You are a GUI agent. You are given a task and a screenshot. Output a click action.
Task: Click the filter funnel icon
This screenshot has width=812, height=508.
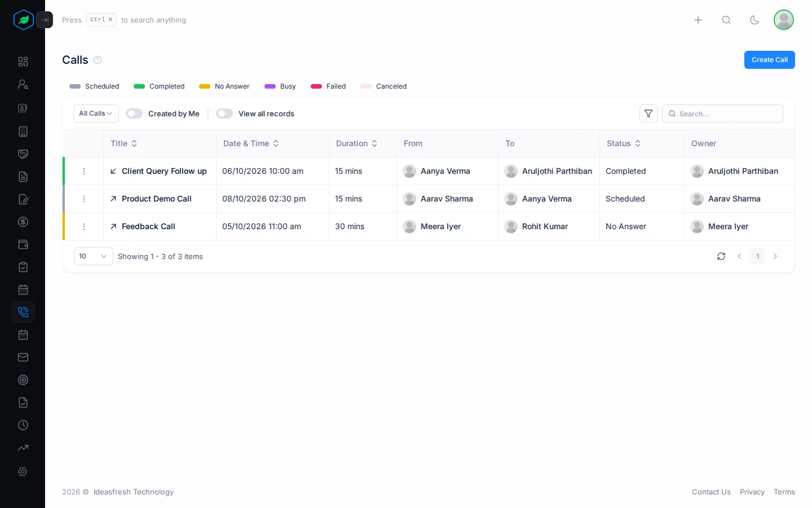pyautogui.click(x=648, y=113)
